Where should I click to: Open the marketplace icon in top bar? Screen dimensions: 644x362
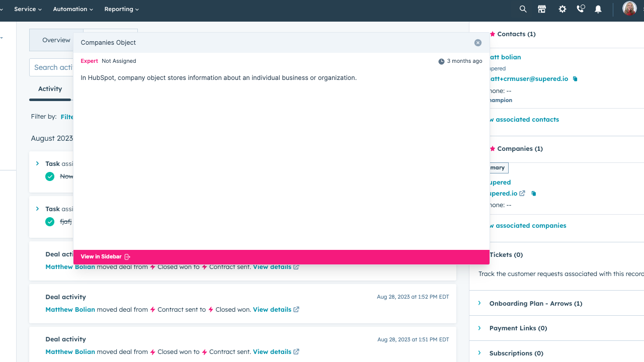tap(542, 9)
